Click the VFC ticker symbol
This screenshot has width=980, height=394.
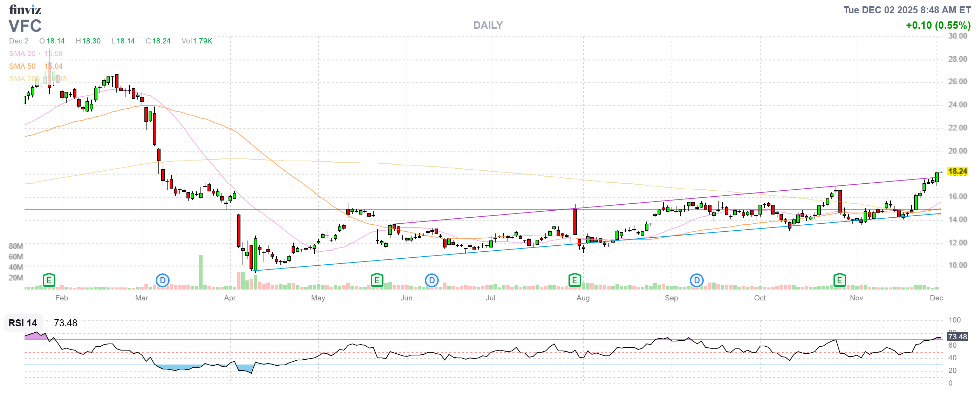[x=25, y=26]
